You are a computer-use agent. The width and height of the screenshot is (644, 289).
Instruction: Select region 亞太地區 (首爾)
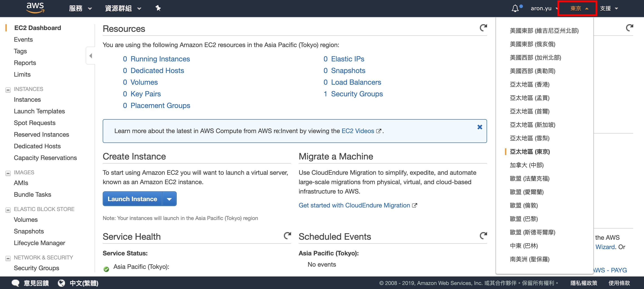[529, 112]
